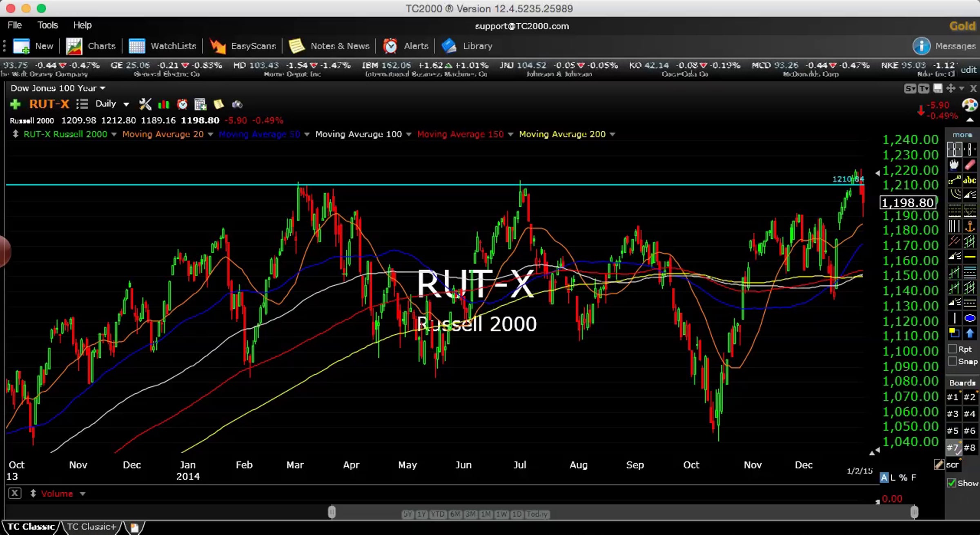Uncheck the Show checkbox
The width and height of the screenshot is (980, 535).
[951, 483]
